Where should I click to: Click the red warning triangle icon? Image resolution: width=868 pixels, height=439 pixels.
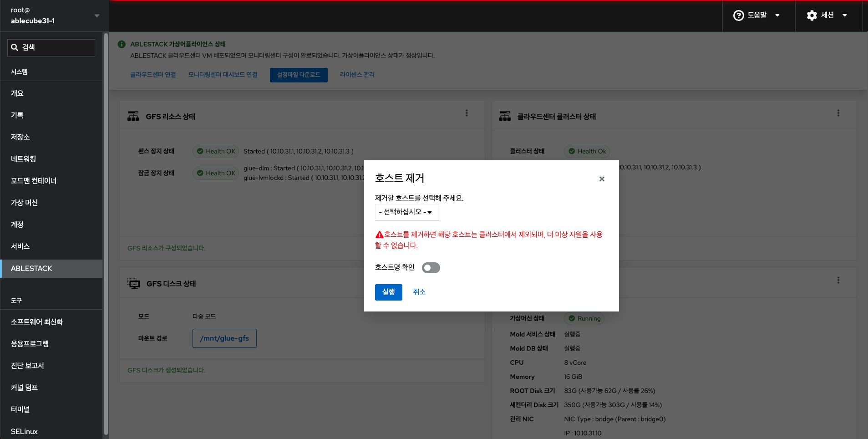(379, 235)
